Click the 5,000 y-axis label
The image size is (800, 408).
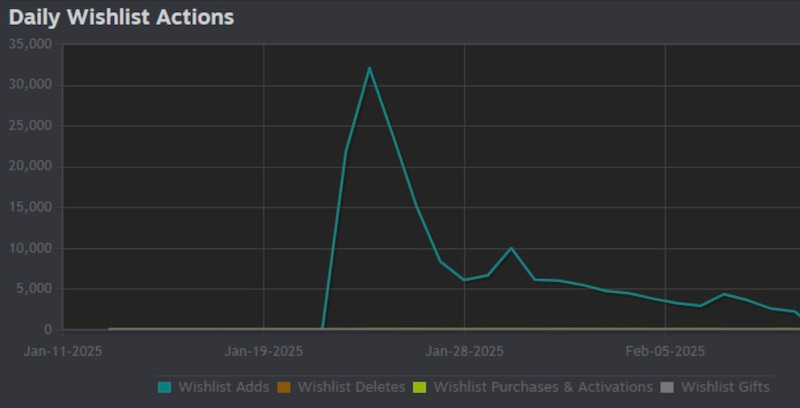pyautogui.click(x=36, y=289)
